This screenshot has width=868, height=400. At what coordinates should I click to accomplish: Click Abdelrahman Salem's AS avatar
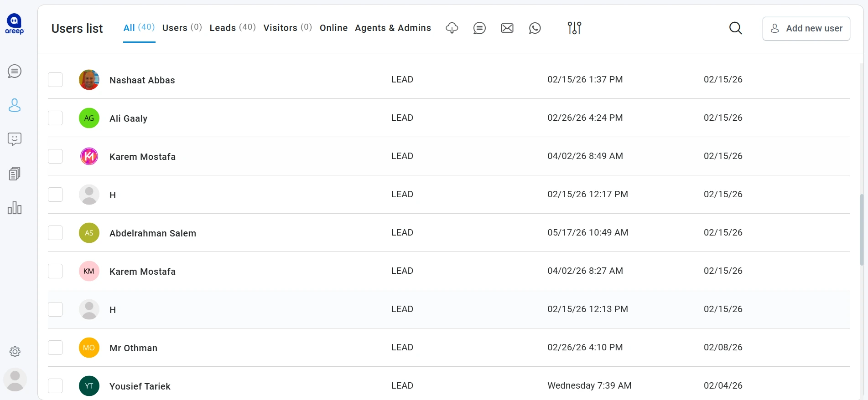(x=89, y=233)
